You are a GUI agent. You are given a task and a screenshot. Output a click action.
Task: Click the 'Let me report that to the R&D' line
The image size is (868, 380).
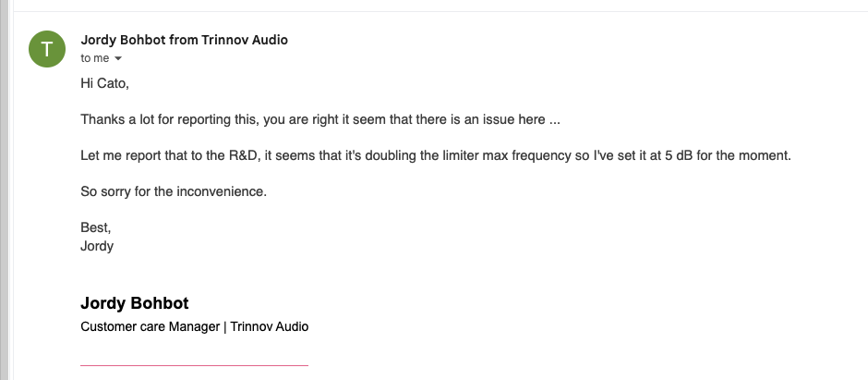157,156
